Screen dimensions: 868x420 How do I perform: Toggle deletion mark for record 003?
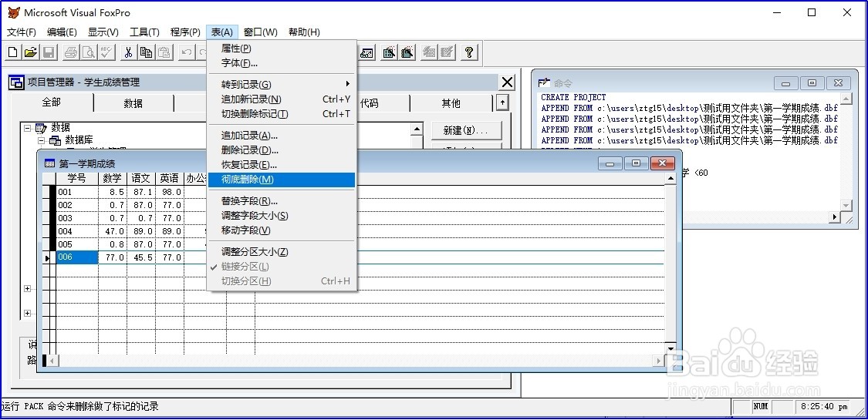point(52,218)
